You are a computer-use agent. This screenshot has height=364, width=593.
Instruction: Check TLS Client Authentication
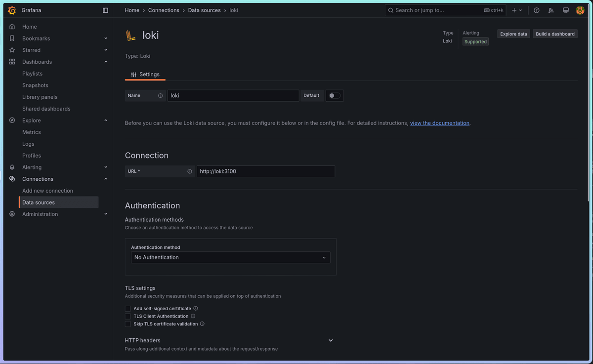click(128, 316)
